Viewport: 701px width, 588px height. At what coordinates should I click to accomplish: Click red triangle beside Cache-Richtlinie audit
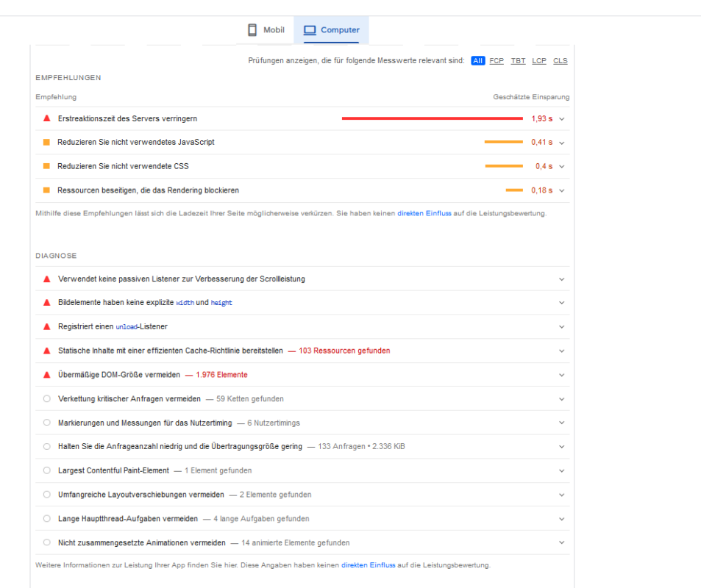[x=46, y=351]
